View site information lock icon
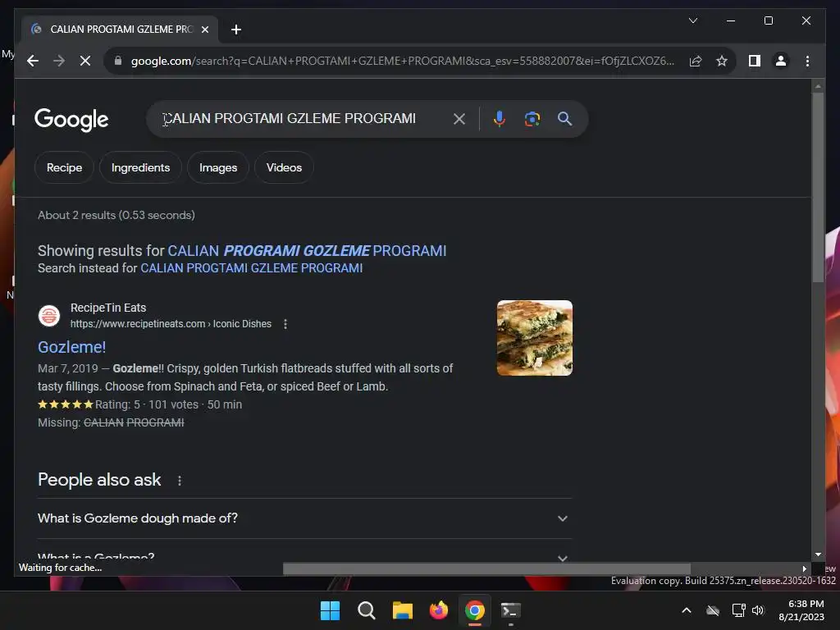 tap(118, 61)
